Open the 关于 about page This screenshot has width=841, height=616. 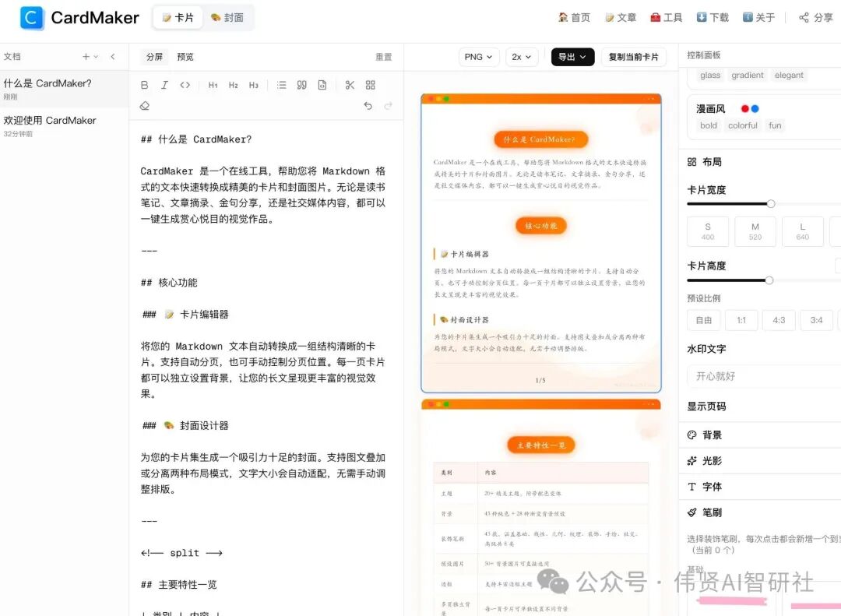click(759, 18)
